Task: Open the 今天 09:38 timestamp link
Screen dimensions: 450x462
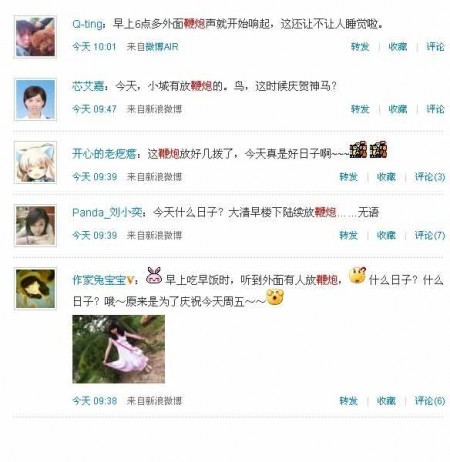Action: pyautogui.click(x=95, y=401)
